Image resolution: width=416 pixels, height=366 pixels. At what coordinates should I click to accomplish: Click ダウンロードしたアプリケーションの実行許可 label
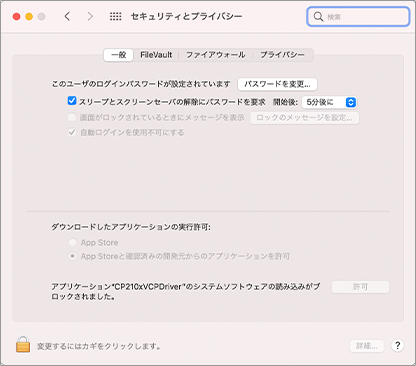coord(131,227)
